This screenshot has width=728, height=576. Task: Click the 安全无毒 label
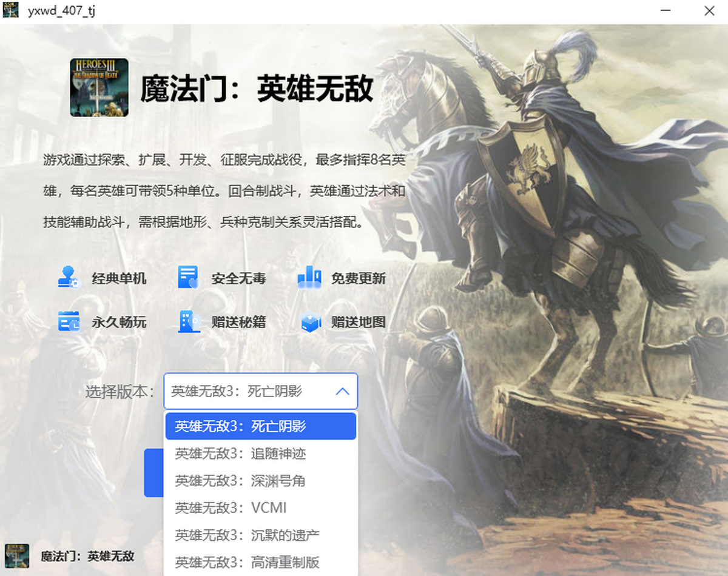pyautogui.click(x=238, y=278)
